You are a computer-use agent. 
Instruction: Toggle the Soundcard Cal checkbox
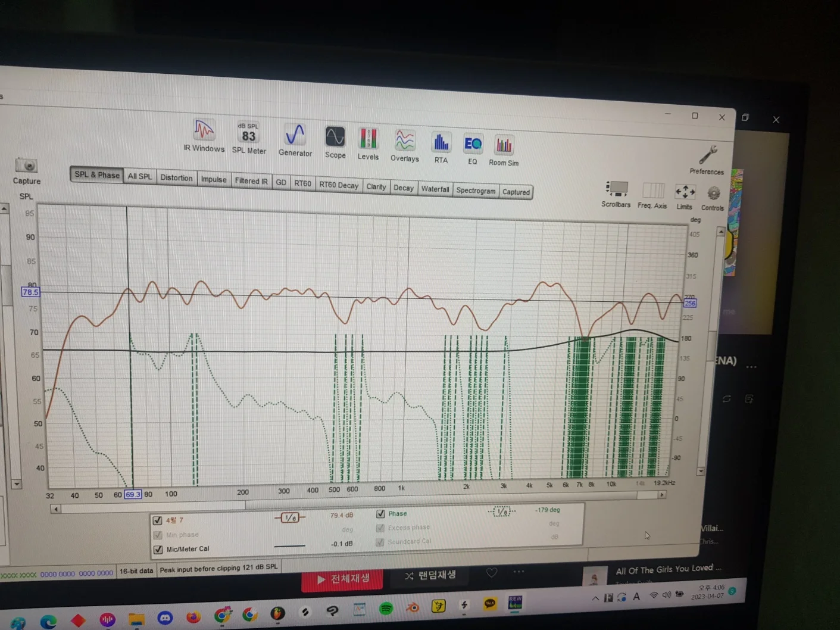[x=379, y=542]
